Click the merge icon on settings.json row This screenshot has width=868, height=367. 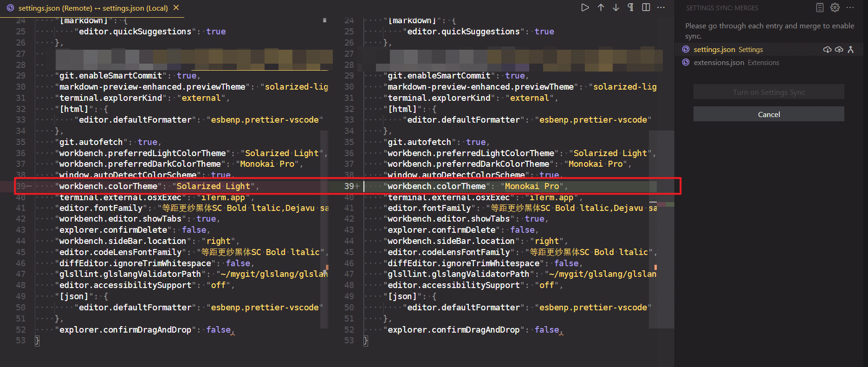[x=850, y=50]
